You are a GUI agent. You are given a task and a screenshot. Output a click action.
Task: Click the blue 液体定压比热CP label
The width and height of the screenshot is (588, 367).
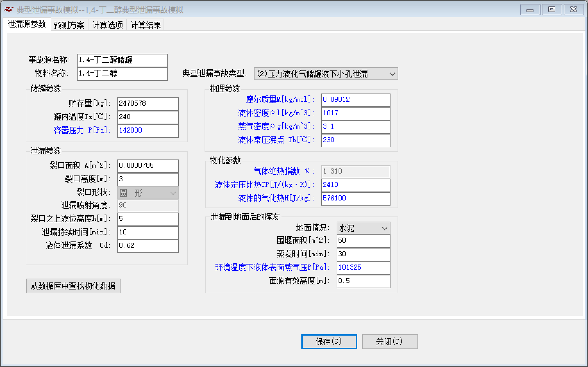tap(265, 184)
